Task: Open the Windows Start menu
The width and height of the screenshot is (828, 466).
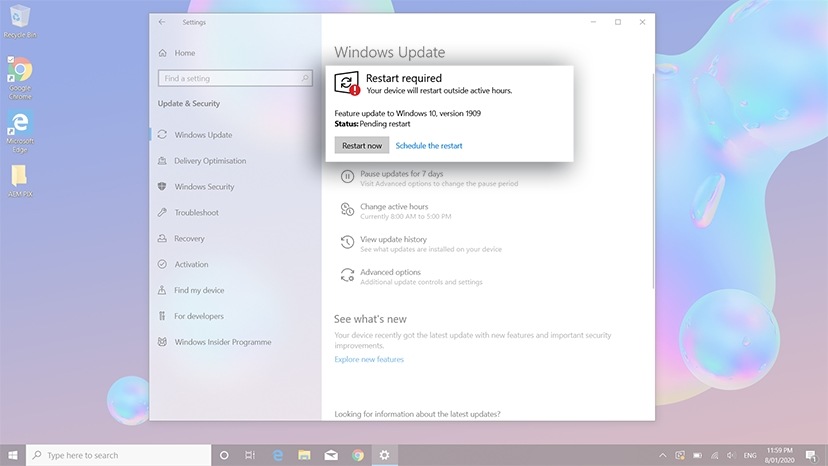Action: click(13, 455)
